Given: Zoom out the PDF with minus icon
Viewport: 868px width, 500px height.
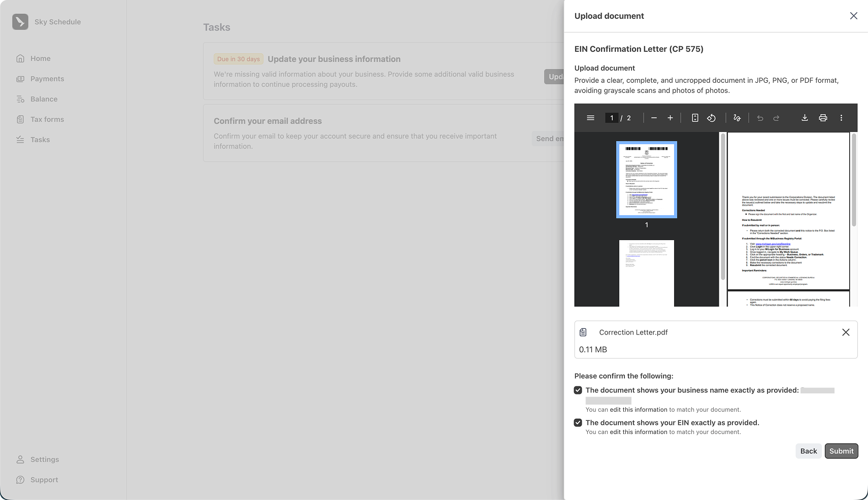Looking at the screenshot, I should (x=654, y=118).
